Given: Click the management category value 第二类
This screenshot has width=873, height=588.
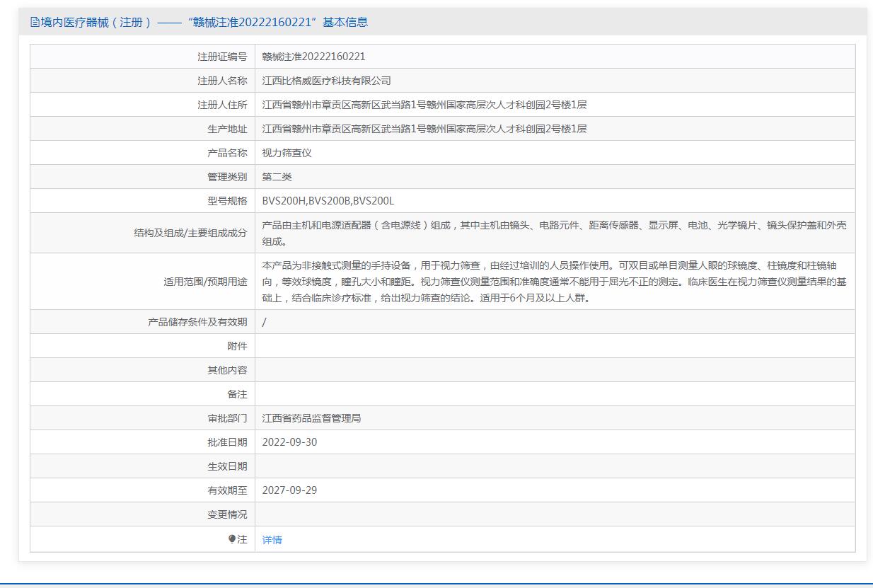Looking at the screenshot, I should tap(277, 177).
